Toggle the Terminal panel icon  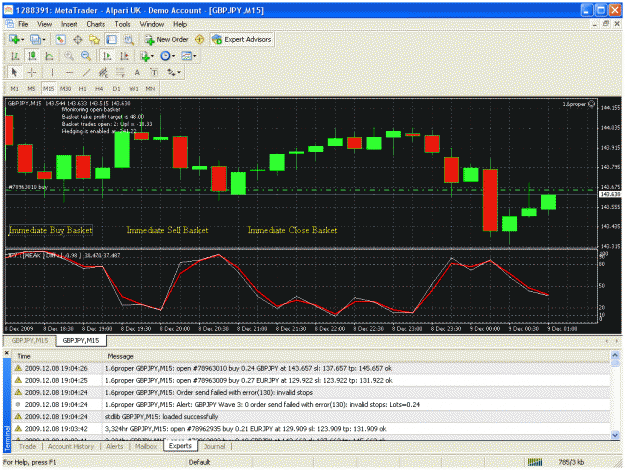point(111,39)
